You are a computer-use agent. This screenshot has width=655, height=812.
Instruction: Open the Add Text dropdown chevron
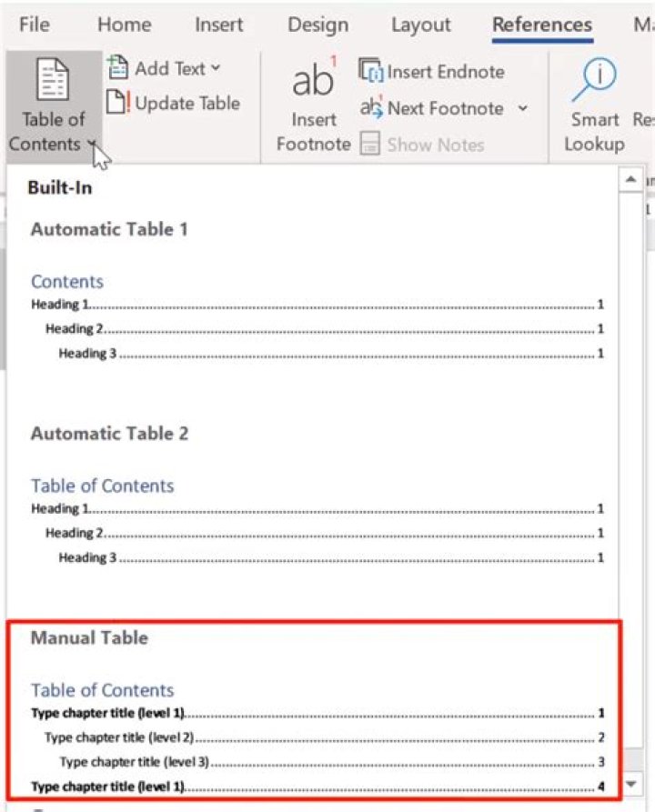[216, 68]
